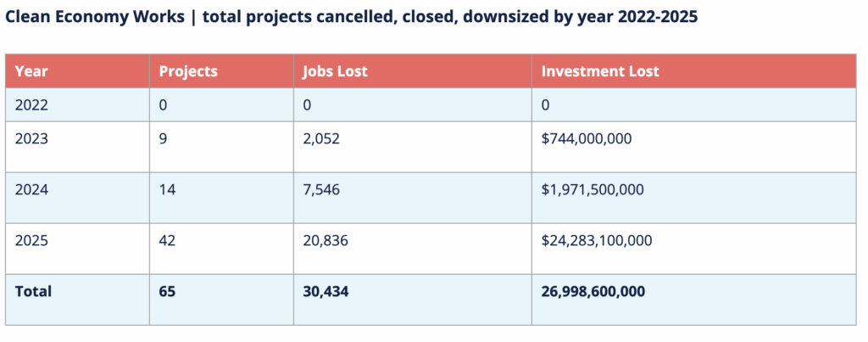
Task: Click the Investment Lost column header
Action: tap(600, 71)
